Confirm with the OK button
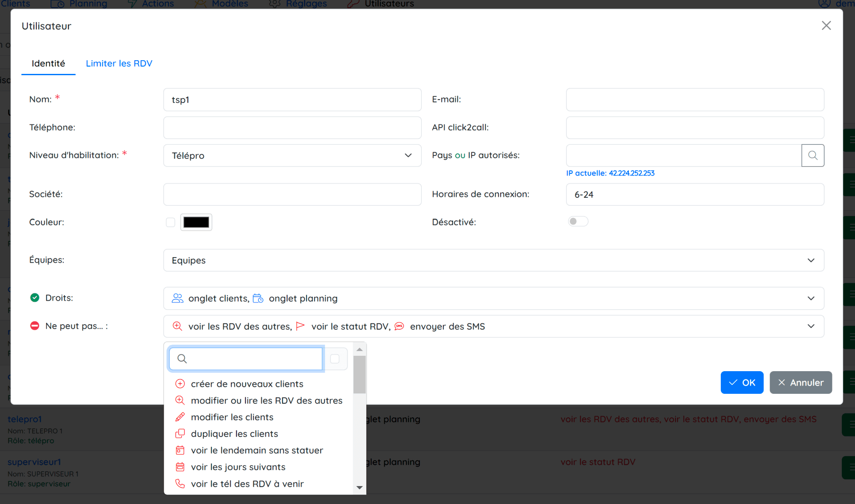The height and width of the screenshot is (504, 855). pyautogui.click(x=742, y=382)
